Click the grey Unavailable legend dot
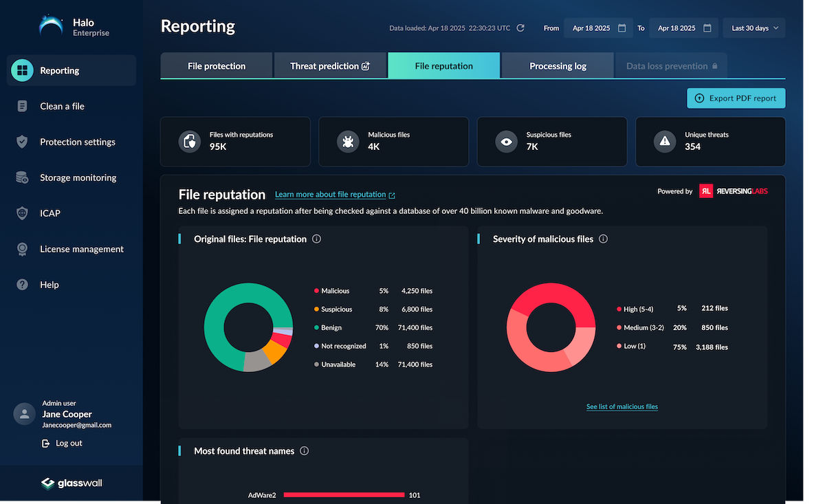 316,364
